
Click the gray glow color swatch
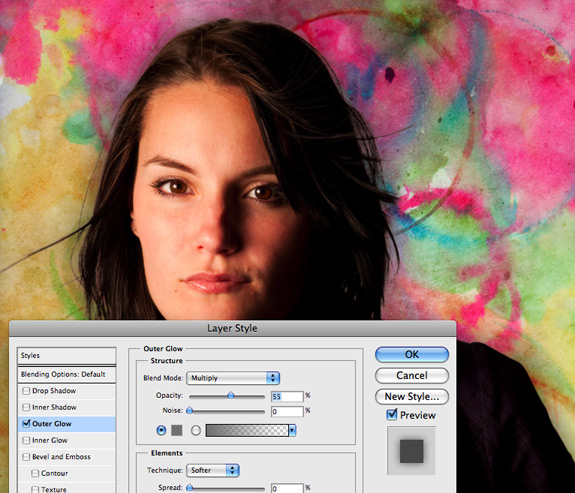[177, 430]
